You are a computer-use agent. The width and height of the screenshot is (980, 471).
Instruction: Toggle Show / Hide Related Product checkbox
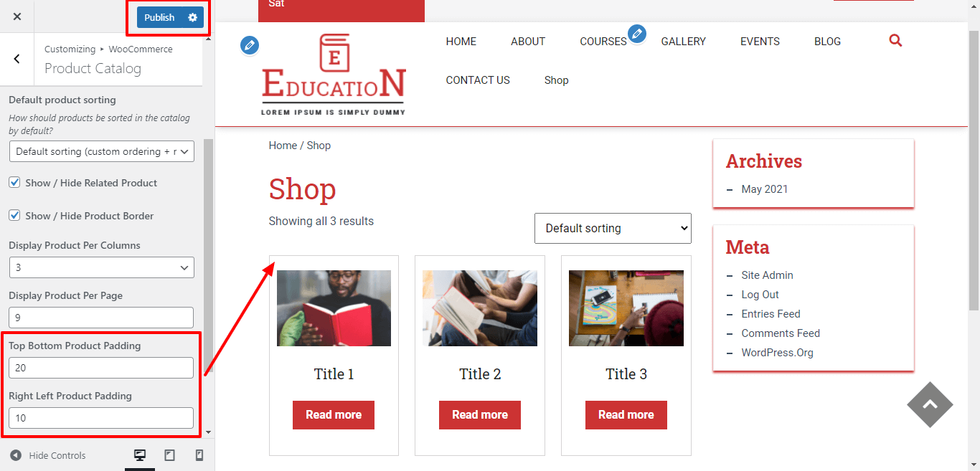pyautogui.click(x=14, y=183)
